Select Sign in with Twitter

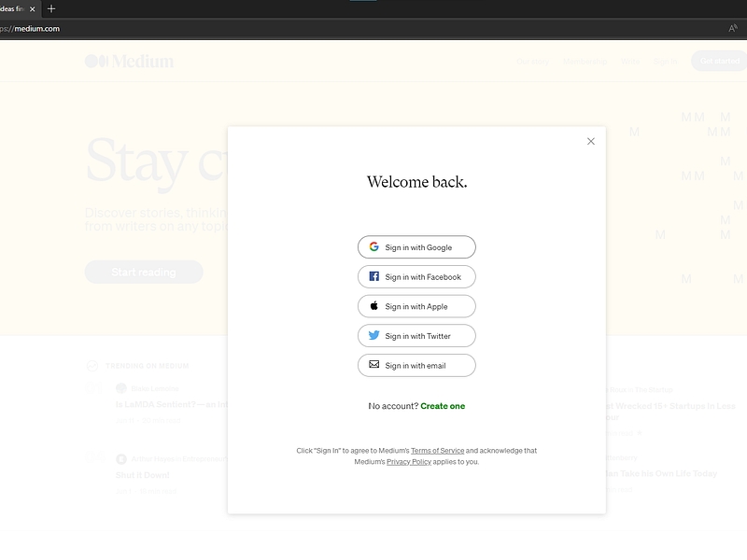pos(417,336)
